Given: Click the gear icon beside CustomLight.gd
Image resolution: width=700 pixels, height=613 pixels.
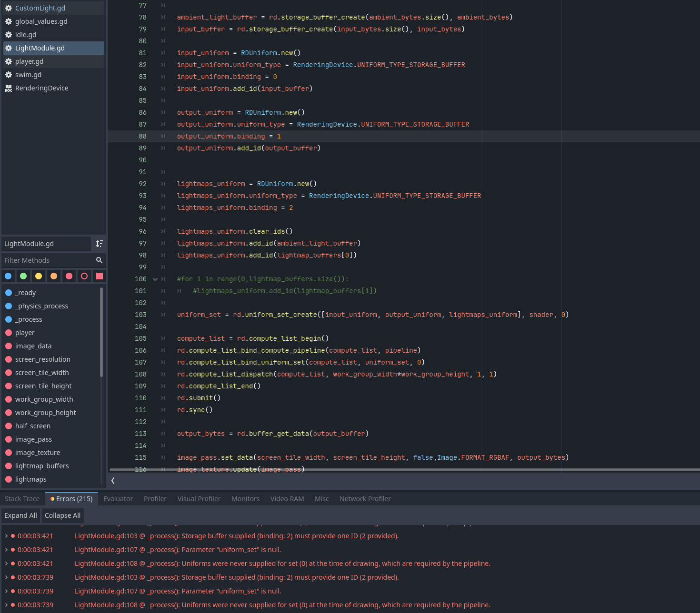Looking at the screenshot, I should (x=9, y=8).
